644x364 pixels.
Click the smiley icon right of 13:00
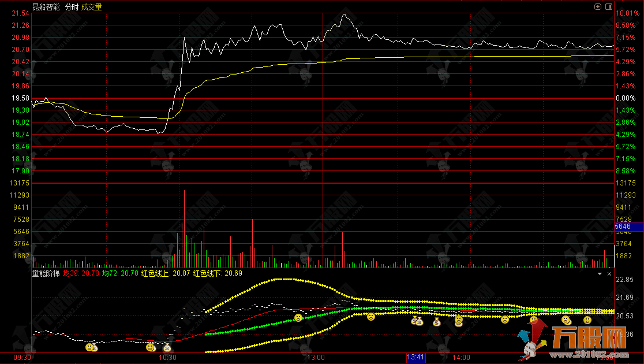pos(371,316)
